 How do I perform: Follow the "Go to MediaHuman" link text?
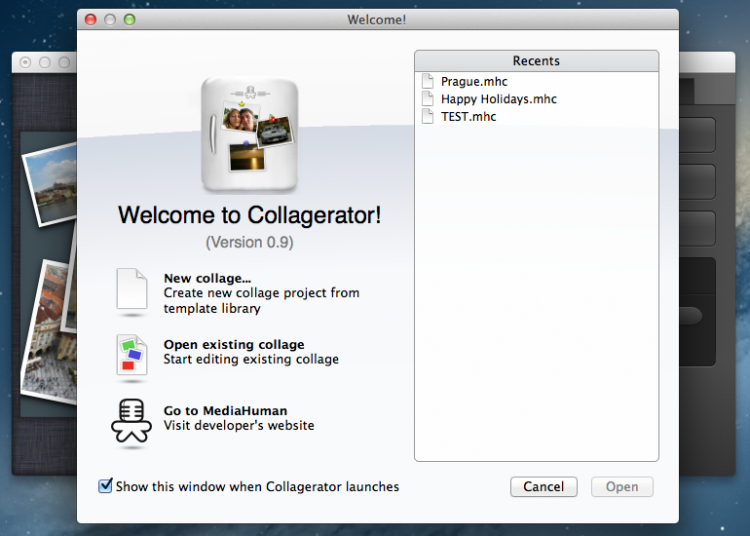(225, 410)
